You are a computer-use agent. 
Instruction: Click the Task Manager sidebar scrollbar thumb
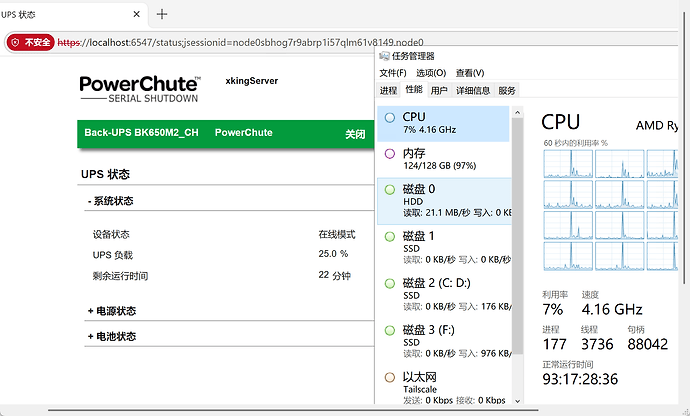pyautogui.click(x=518, y=236)
